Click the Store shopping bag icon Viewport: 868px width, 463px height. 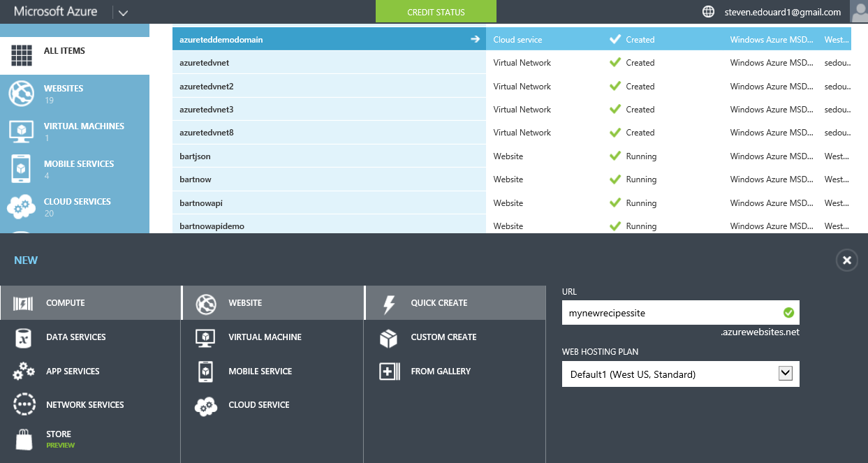tap(23, 439)
